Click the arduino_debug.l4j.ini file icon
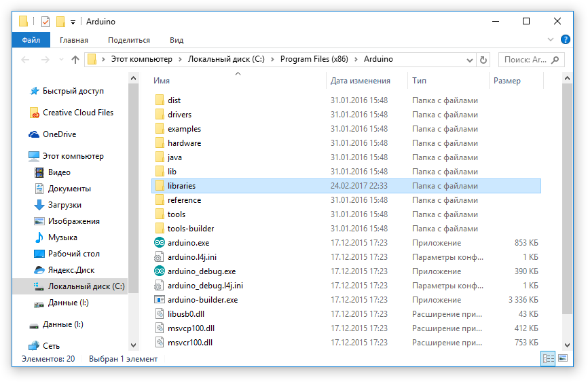Image resolution: width=588 pixels, height=382 pixels. tap(160, 285)
